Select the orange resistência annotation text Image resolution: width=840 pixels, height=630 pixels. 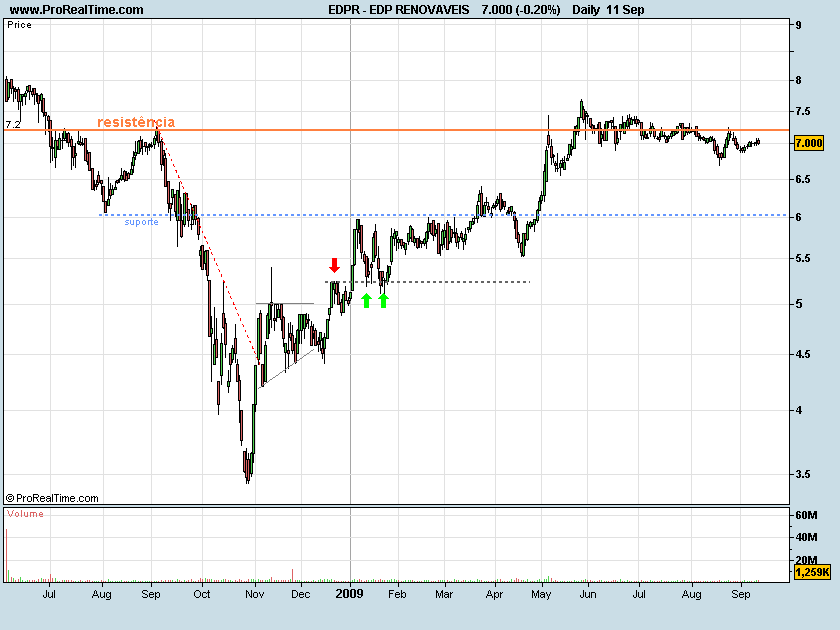pyautogui.click(x=136, y=122)
